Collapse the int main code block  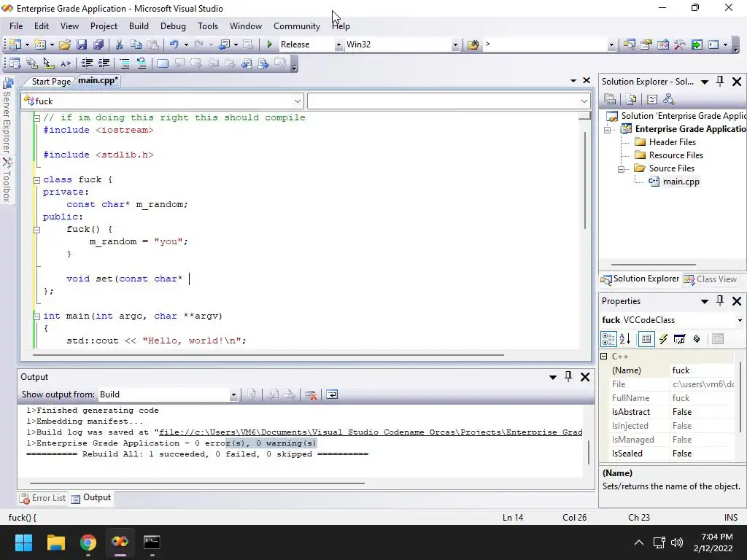tap(36, 316)
